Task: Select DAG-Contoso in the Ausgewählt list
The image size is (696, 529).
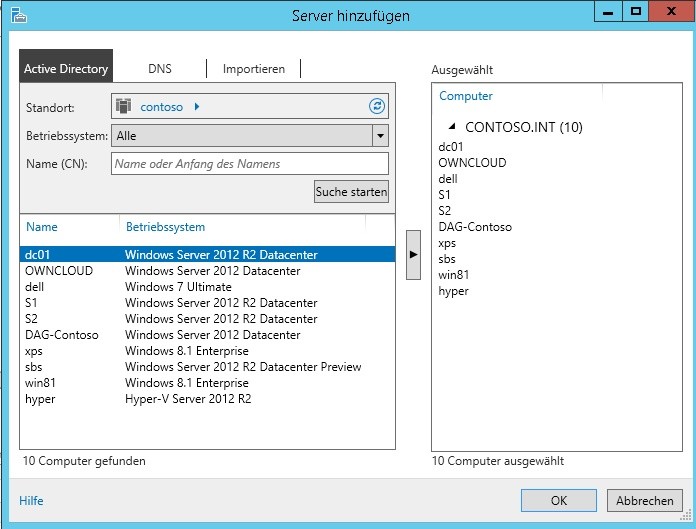Action: [475, 227]
